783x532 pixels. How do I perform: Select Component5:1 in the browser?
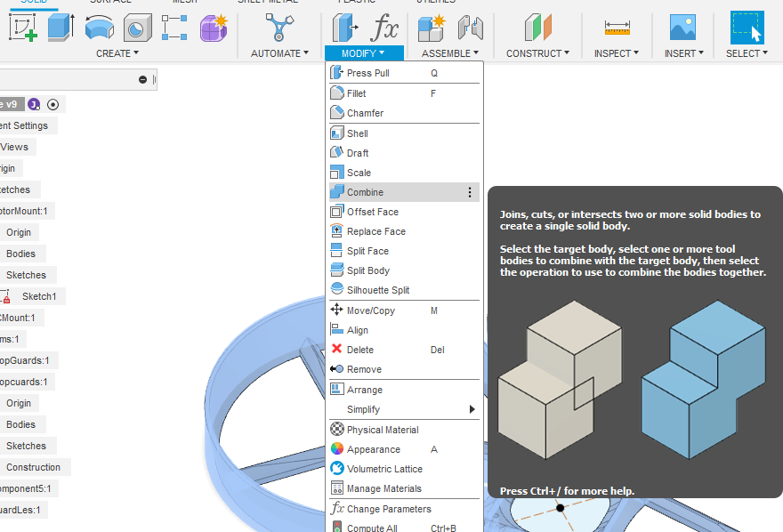point(26,488)
